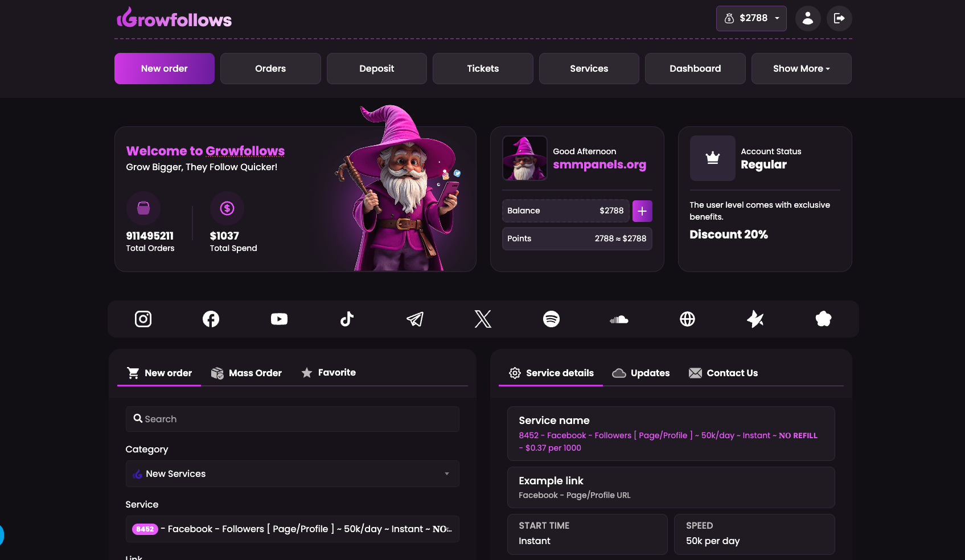Open the user profile icon top right
The width and height of the screenshot is (965, 560).
[x=808, y=18]
